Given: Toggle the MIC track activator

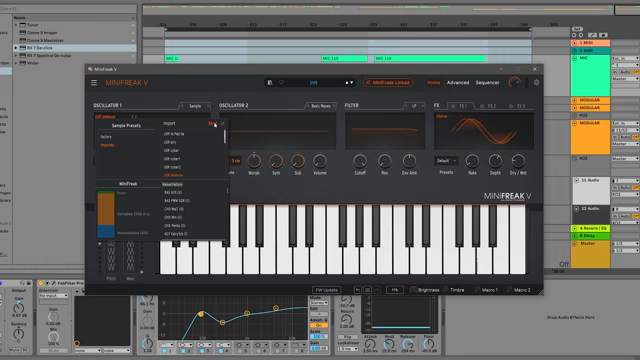Looking at the screenshot, I should pos(574,58).
